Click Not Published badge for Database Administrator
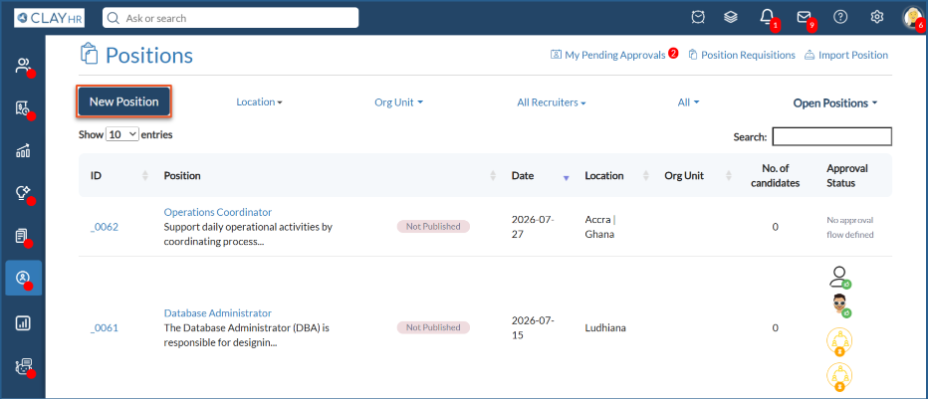The height and width of the screenshot is (399, 928). pos(433,327)
